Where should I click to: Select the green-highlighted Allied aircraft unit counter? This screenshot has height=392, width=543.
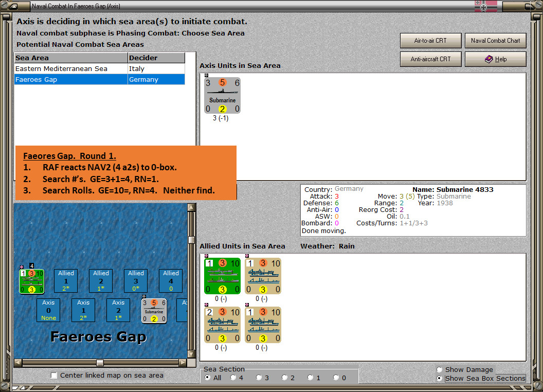tap(222, 276)
